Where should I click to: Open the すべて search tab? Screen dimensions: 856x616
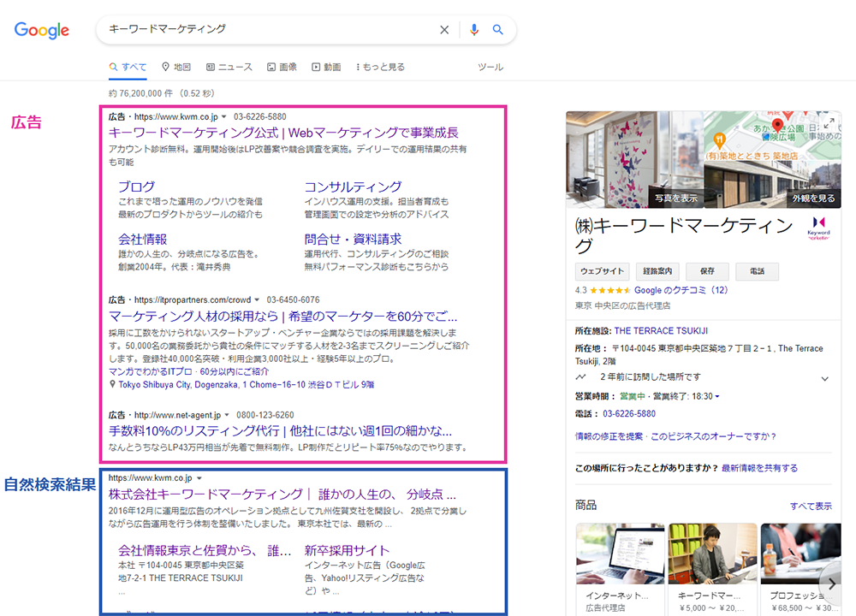point(128,67)
